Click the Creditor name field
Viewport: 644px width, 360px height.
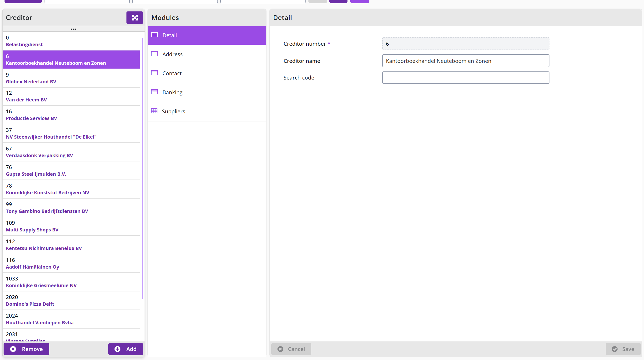[x=466, y=61]
